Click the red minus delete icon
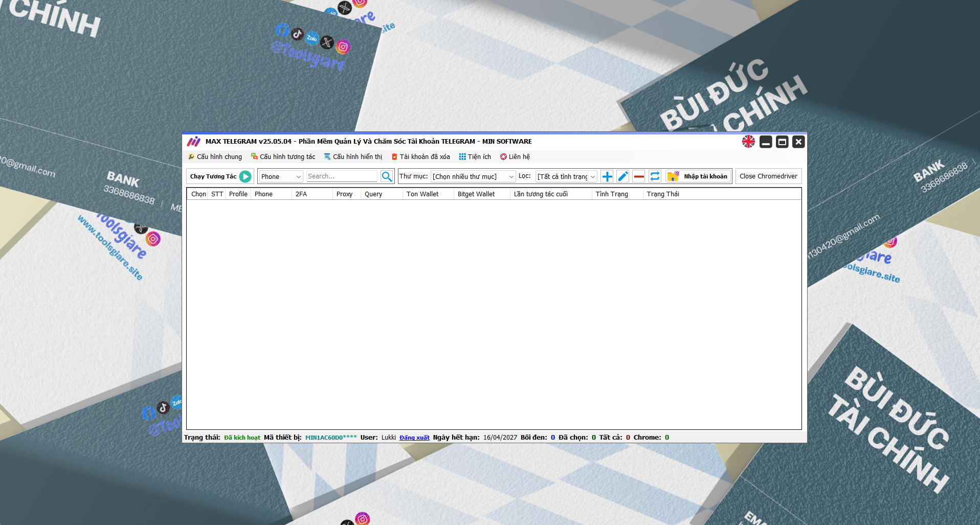The height and width of the screenshot is (525, 980). point(639,176)
